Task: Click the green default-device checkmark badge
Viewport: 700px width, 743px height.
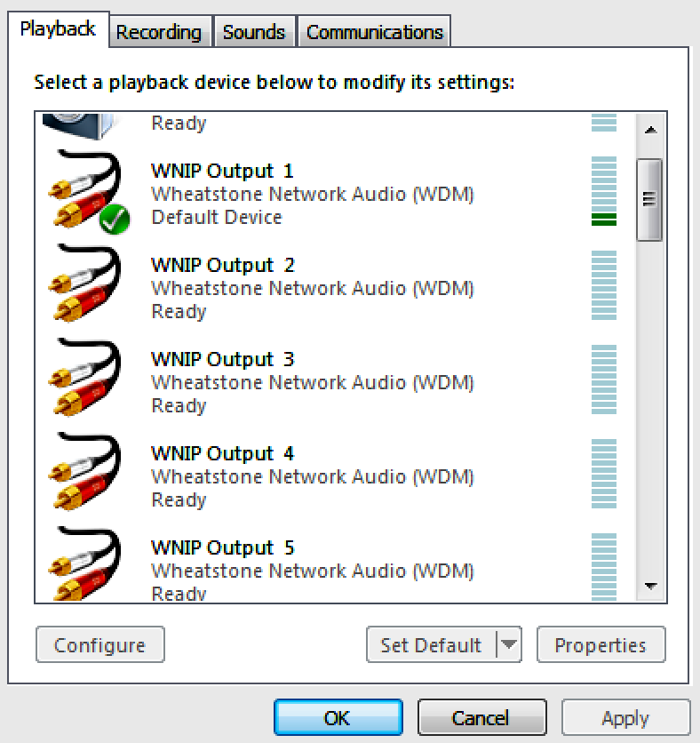Action: click(x=115, y=220)
